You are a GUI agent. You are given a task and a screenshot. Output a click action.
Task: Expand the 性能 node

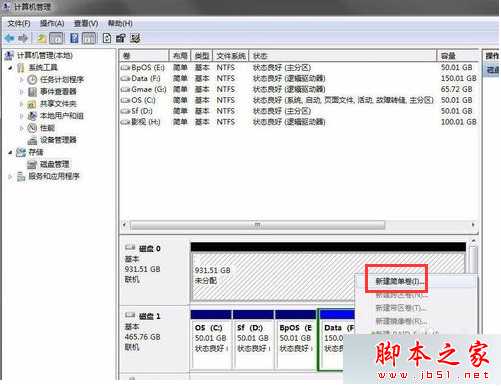21,128
